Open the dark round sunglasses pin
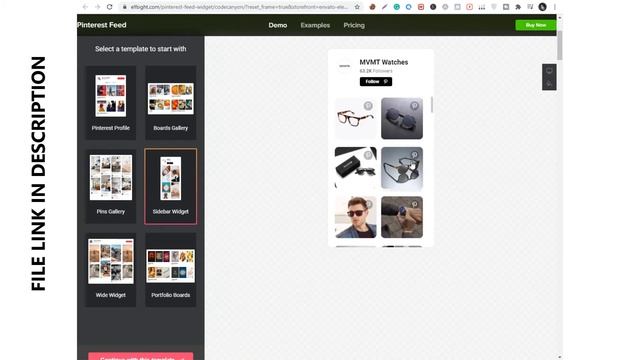The width and height of the screenshot is (640, 360). coord(402,118)
